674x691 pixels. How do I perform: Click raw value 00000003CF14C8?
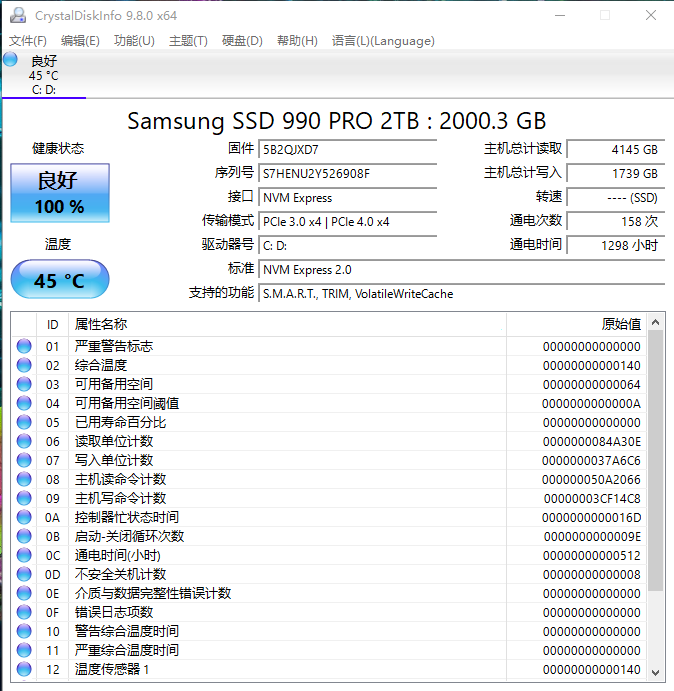592,498
